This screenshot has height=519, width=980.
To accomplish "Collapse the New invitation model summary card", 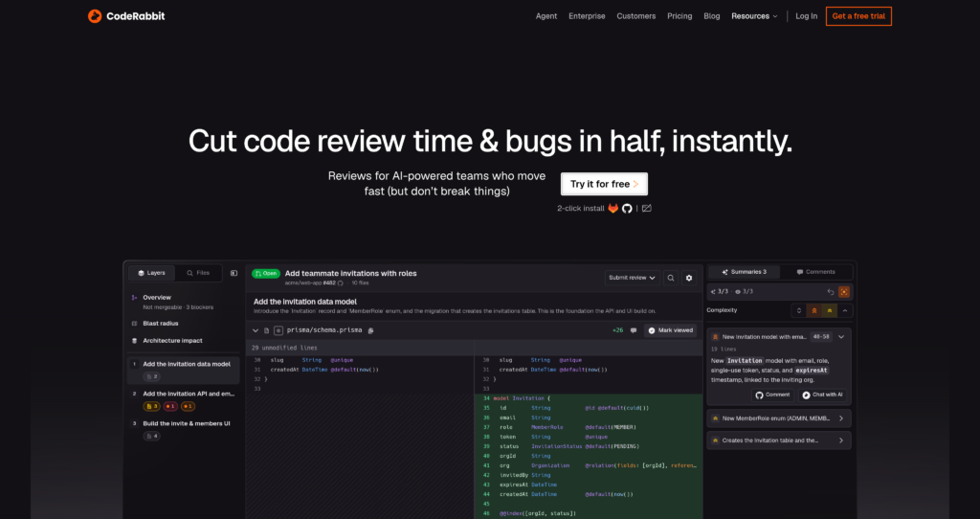I will pos(841,337).
